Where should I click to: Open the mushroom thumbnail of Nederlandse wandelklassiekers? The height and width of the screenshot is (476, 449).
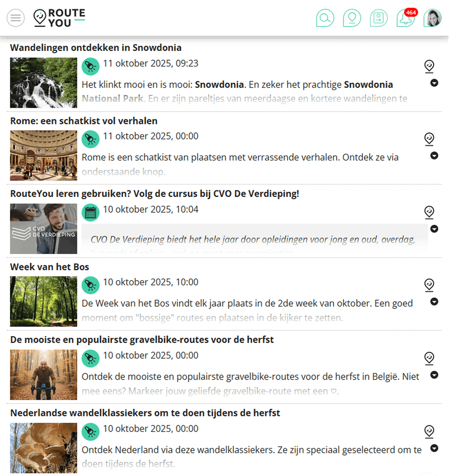point(43,448)
